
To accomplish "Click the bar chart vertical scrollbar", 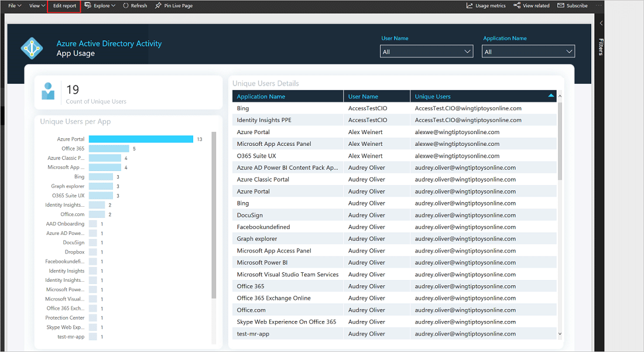I will tap(214, 215).
